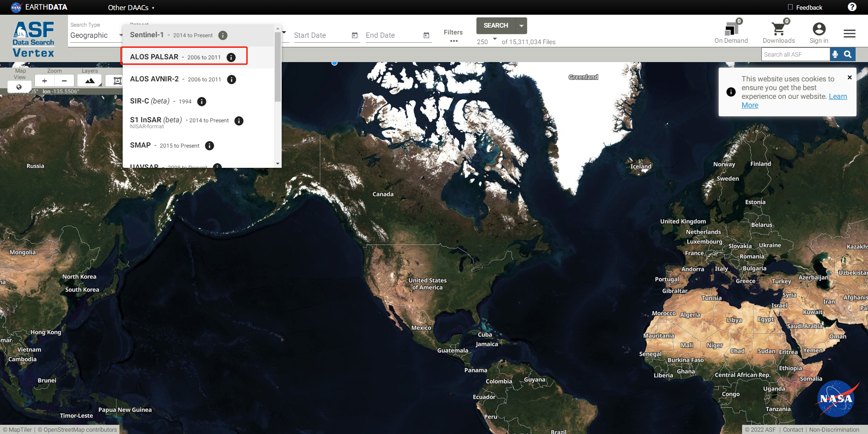This screenshot has width=868, height=434.
Task: Open OpenStreetMap contributors link
Action: click(x=78, y=430)
